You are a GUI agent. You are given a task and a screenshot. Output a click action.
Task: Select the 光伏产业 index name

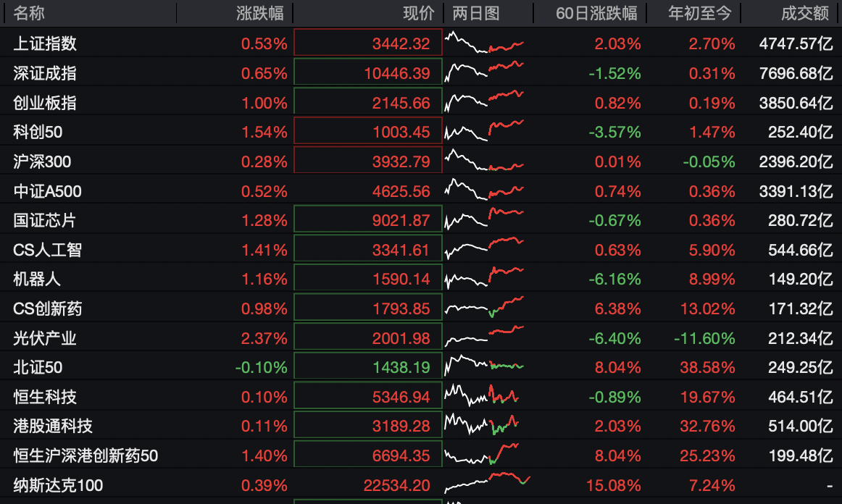tap(45, 338)
